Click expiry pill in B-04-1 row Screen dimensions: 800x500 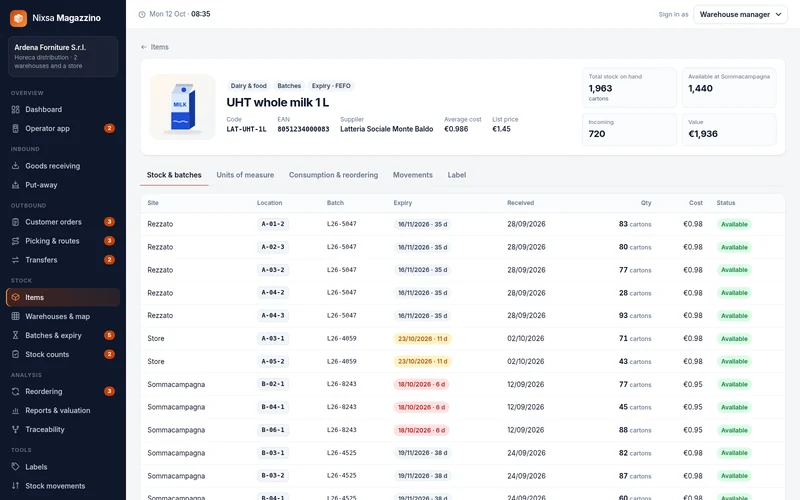421,407
